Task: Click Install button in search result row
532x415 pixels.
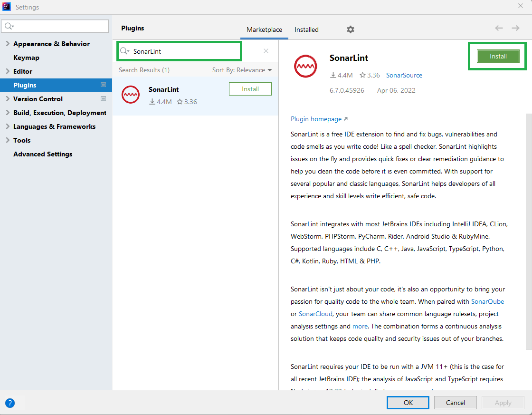Action: pos(250,89)
